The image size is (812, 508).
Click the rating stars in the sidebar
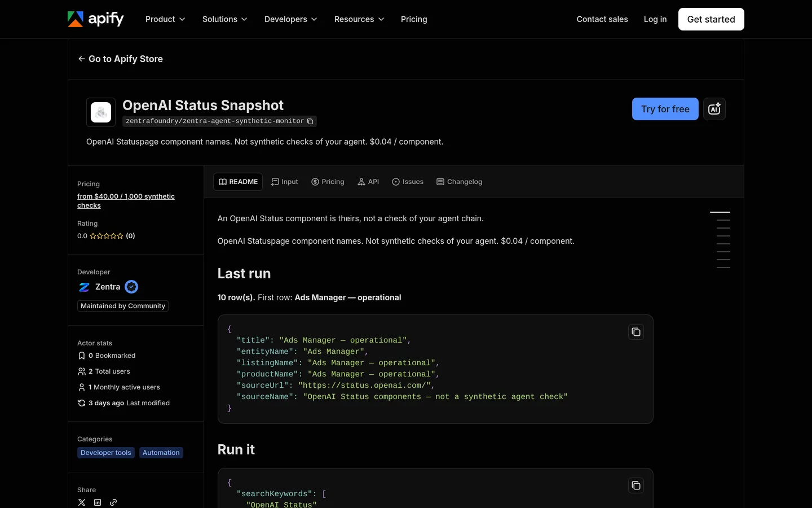point(107,236)
